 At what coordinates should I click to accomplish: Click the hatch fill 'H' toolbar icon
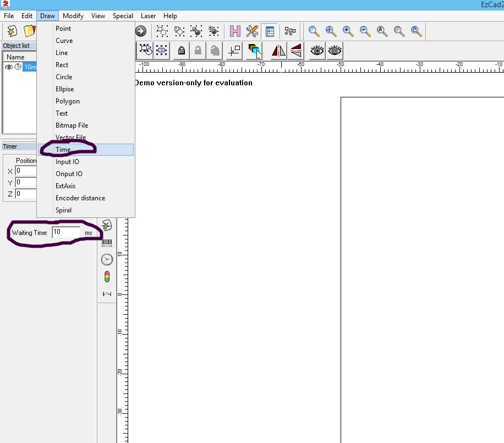[235, 31]
